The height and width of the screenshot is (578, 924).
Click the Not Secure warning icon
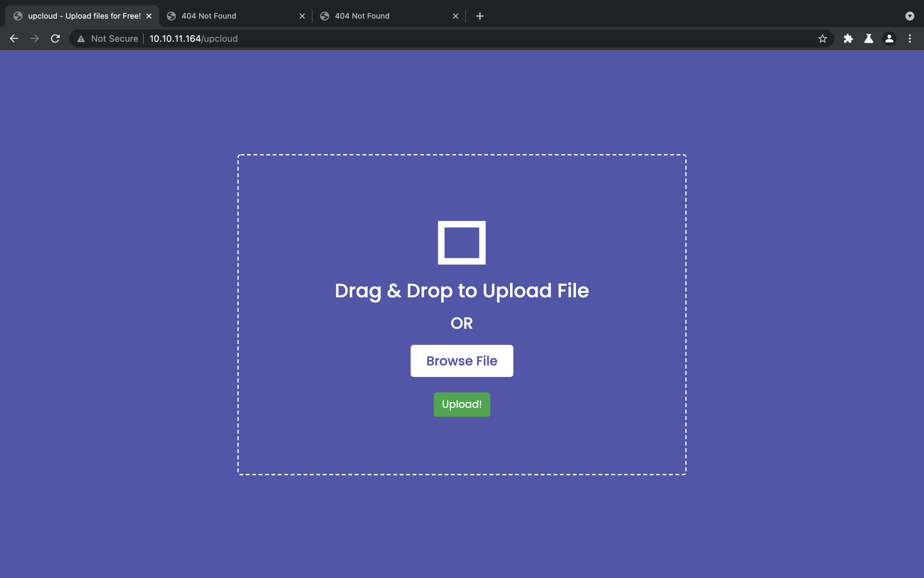(81, 39)
